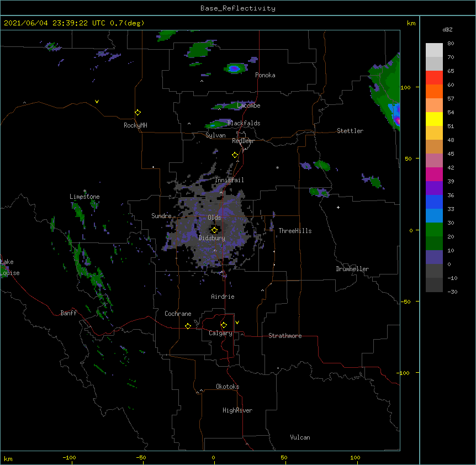This screenshot has height=465, width=476.
Task: Click the 50 tick on the horizontal km axis
Action: 284,457
